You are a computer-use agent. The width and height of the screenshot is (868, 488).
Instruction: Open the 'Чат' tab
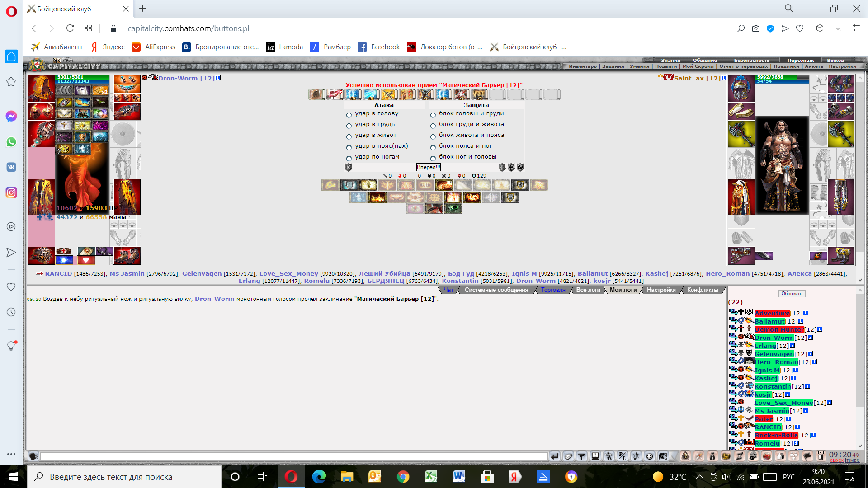coord(448,290)
